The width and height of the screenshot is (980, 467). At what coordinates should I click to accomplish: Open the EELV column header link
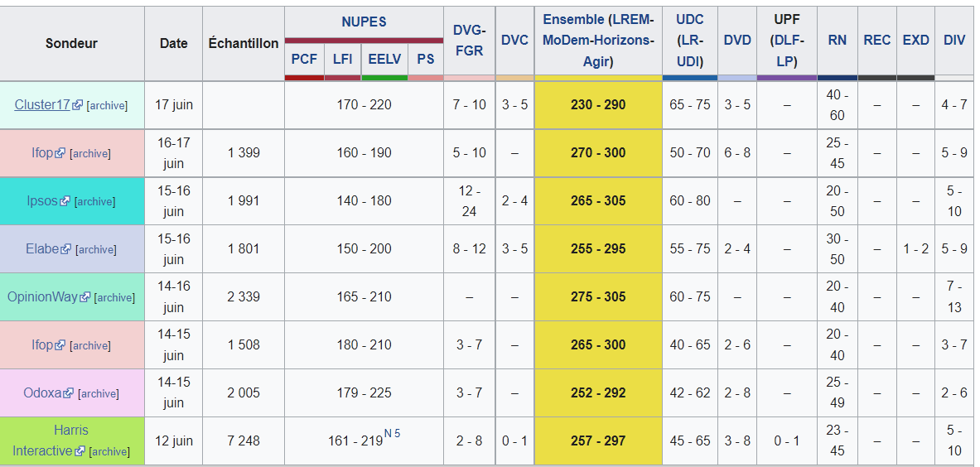coord(384,59)
